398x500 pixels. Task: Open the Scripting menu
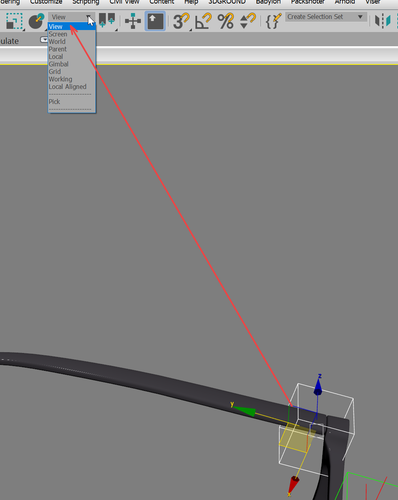click(86, 2)
